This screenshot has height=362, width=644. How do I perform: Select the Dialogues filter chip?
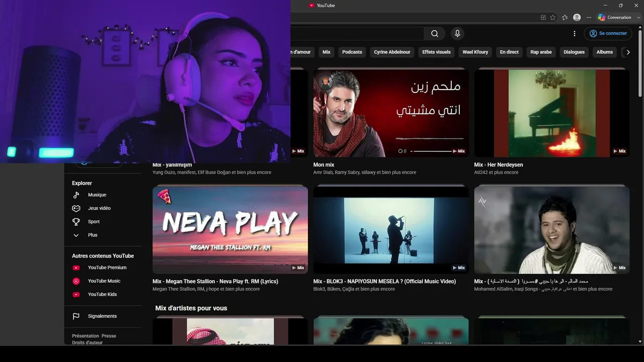click(574, 52)
